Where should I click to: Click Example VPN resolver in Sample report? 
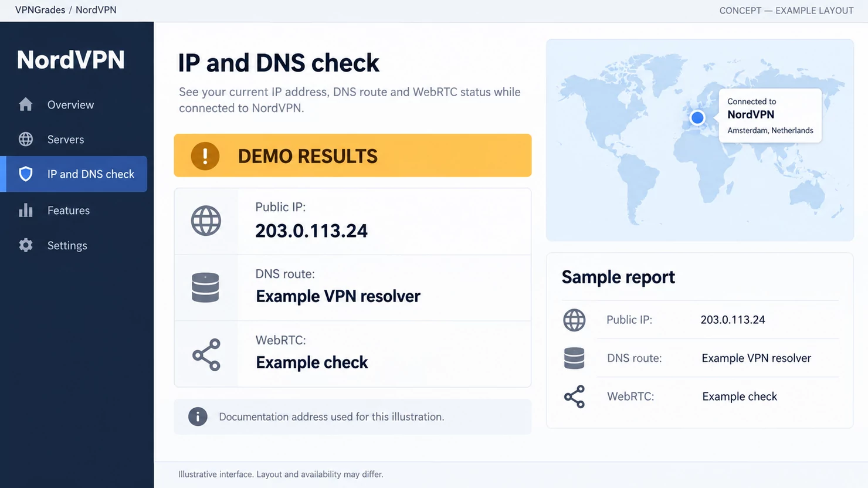click(756, 358)
